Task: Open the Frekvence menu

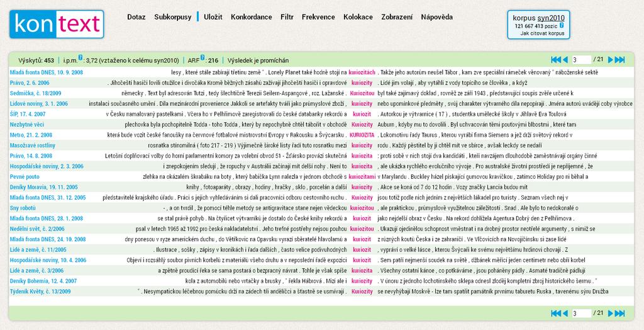Action: (318, 17)
